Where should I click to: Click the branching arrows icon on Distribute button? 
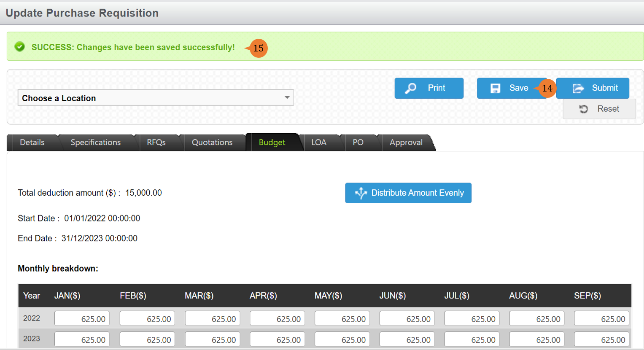point(361,193)
